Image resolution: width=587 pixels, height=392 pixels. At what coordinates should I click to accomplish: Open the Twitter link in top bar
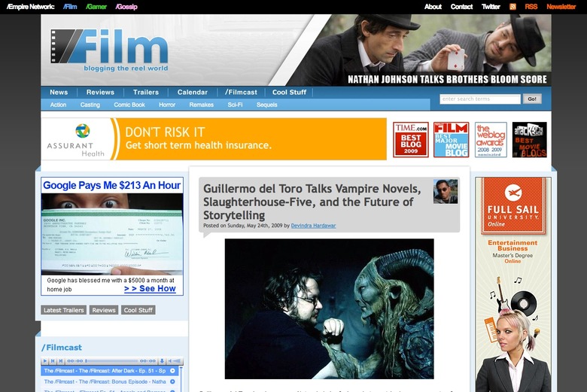click(x=491, y=7)
